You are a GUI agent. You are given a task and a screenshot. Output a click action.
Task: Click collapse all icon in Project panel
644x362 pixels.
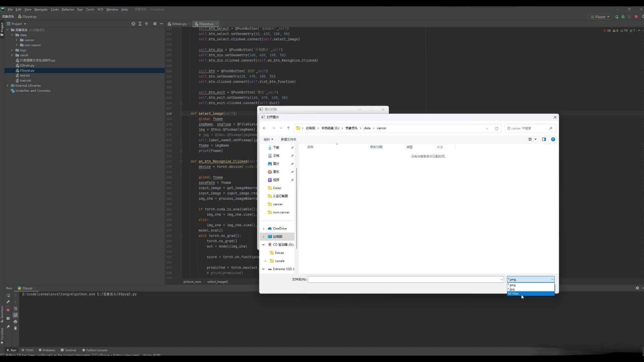tap(147, 24)
